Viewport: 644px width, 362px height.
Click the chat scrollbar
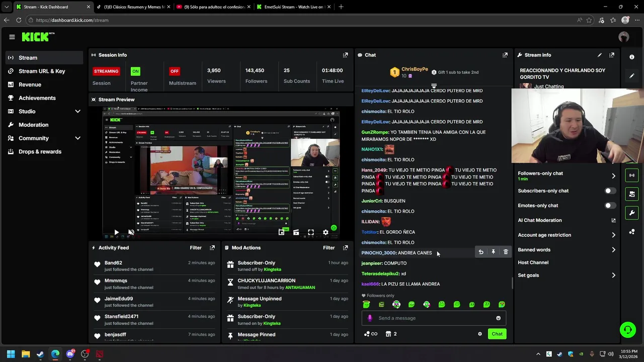[x=512, y=283]
